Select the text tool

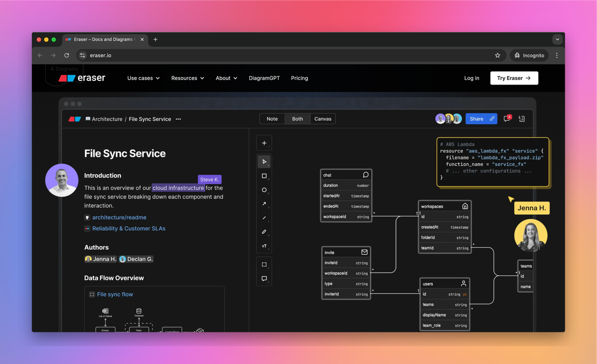[x=264, y=246]
